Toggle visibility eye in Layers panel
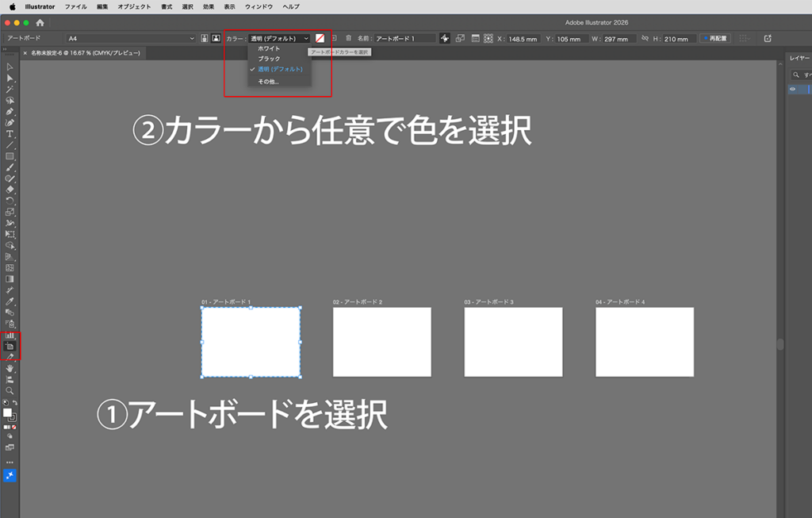Image resolution: width=812 pixels, height=518 pixels. [791, 90]
